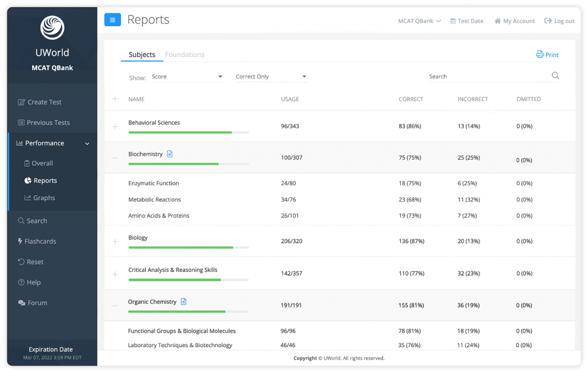Viewport: 588px width, 373px height.
Task: Open the Organic Chemistry document icon
Action: click(x=184, y=302)
